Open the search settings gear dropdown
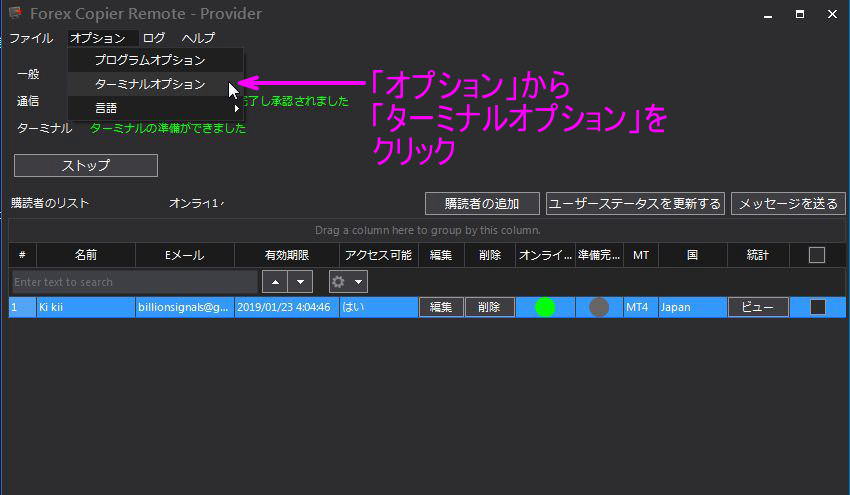850x495 pixels. (x=348, y=282)
